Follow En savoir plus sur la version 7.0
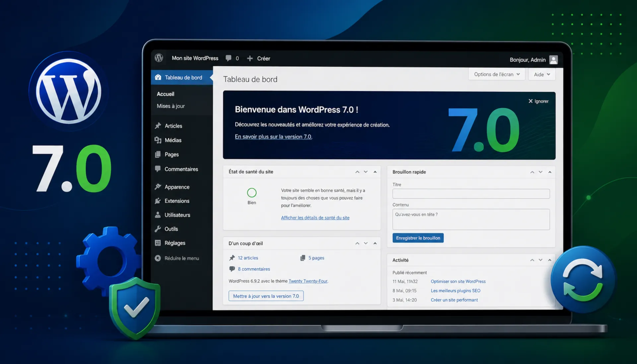 point(273,137)
